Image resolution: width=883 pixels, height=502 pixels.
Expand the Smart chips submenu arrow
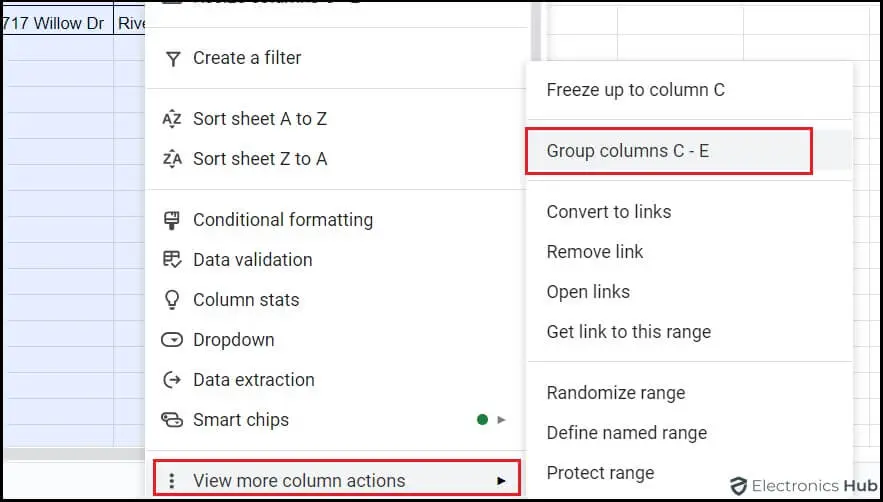502,420
